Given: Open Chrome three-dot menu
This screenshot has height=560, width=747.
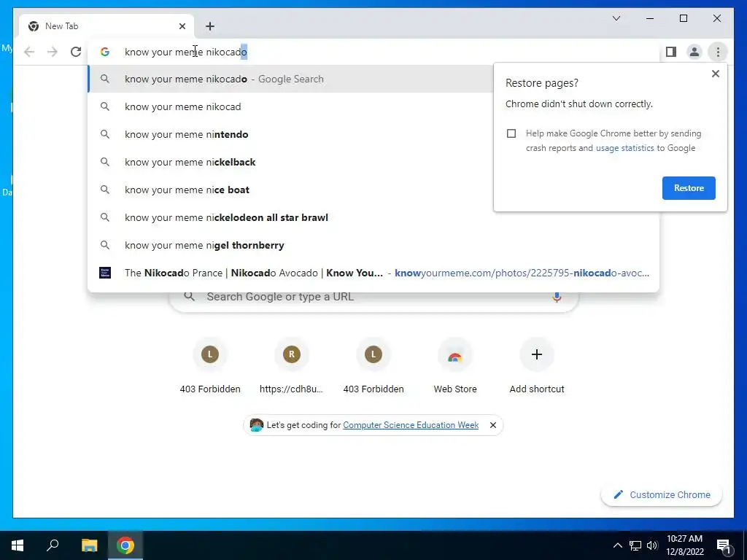Looking at the screenshot, I should (718, 52).
